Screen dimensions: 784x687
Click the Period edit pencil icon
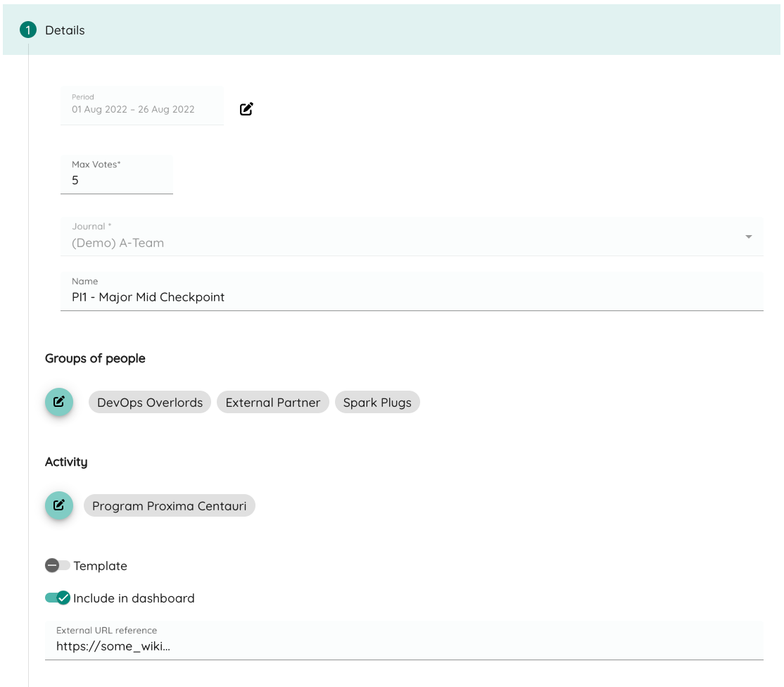point(246,108)
